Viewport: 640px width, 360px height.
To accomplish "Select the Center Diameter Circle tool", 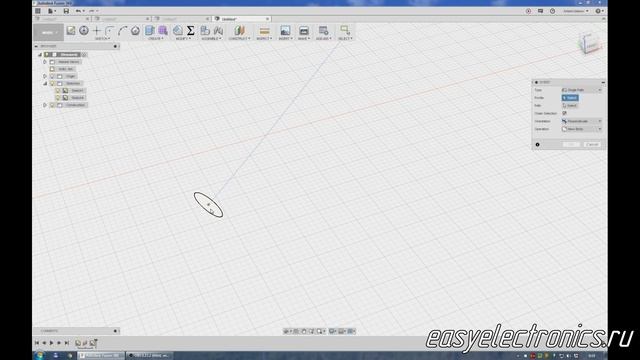I will pyautogui.click(x=84, y=31).
